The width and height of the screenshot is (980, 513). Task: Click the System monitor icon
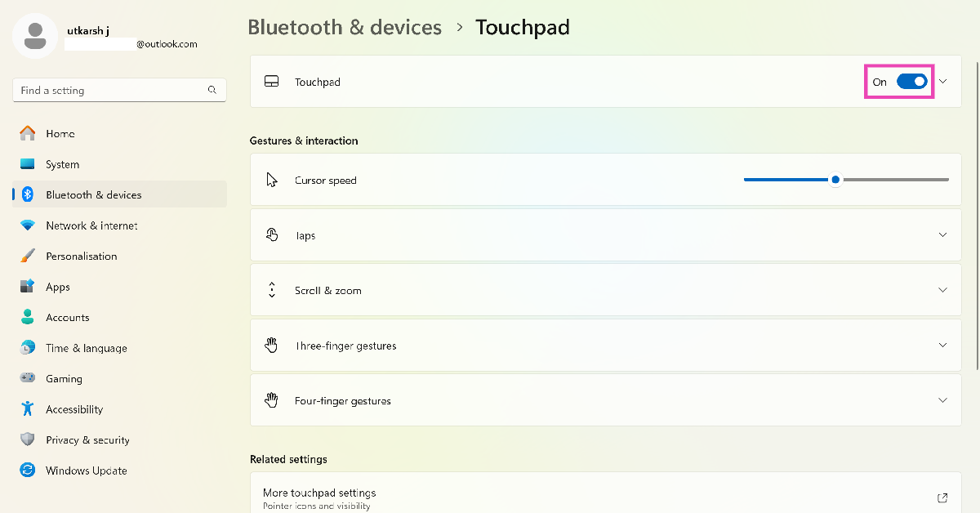coord(28,164)
